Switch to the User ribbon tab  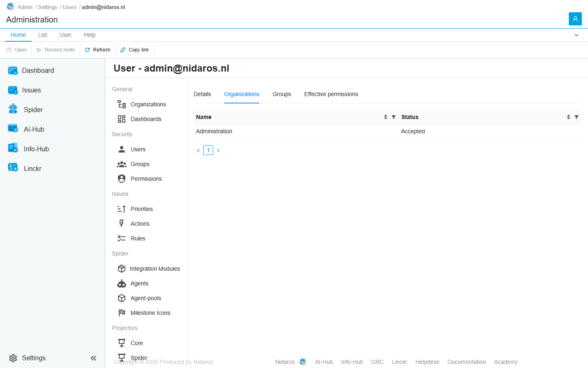pyautogui.click(x=65, y=35)
